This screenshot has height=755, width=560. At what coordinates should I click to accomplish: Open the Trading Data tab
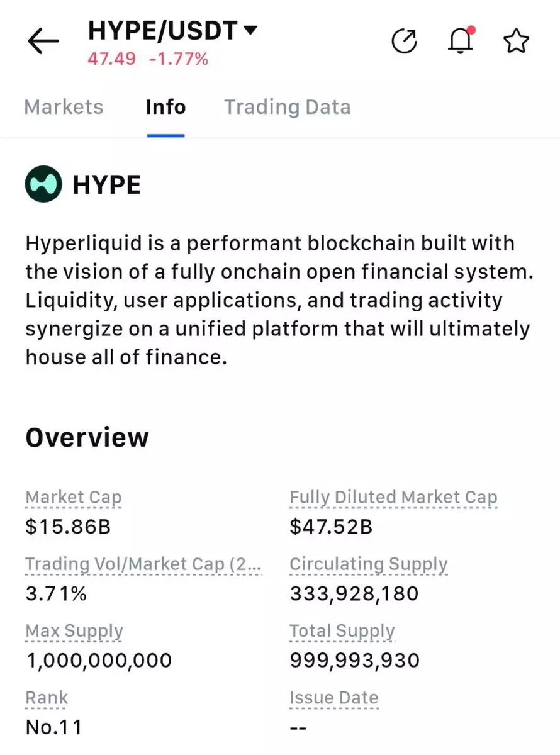click(x=288, y=107)
